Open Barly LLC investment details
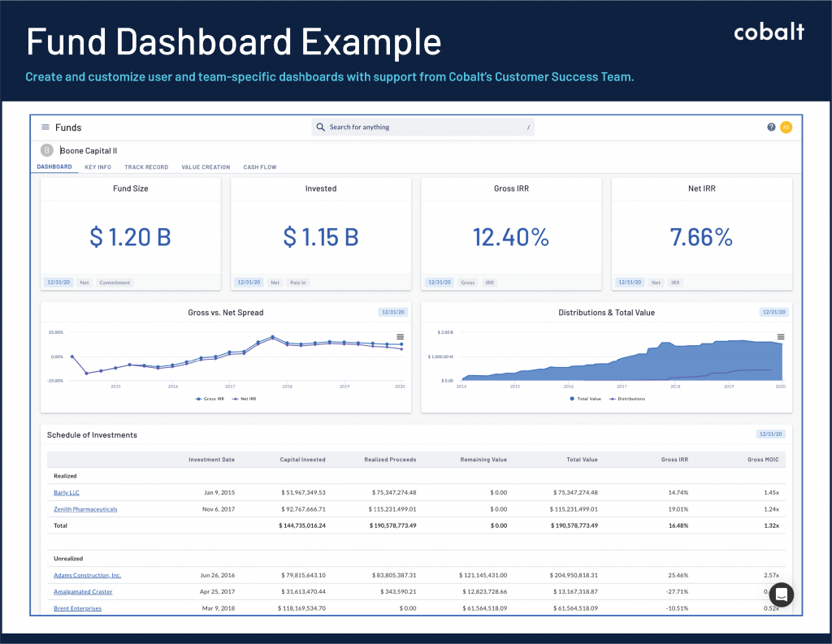Screen dimensions: 832x644 (65, 492)
